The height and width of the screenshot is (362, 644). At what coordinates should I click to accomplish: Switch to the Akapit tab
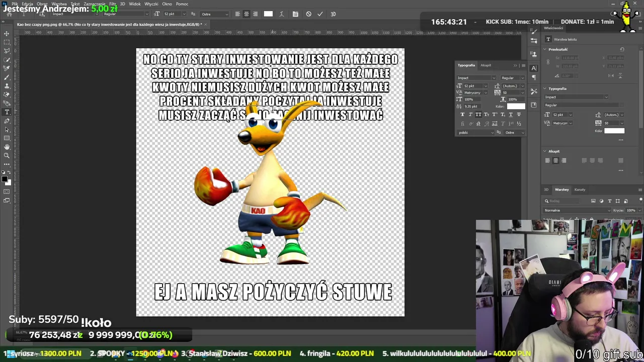[x=486, y=65]
